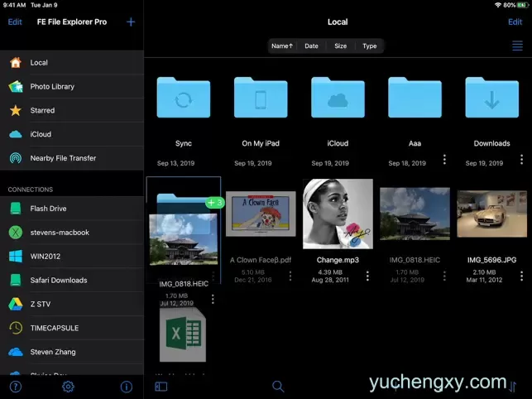
Task: Open Nearby File Transfer radar icon
Action: pos(16,158)
